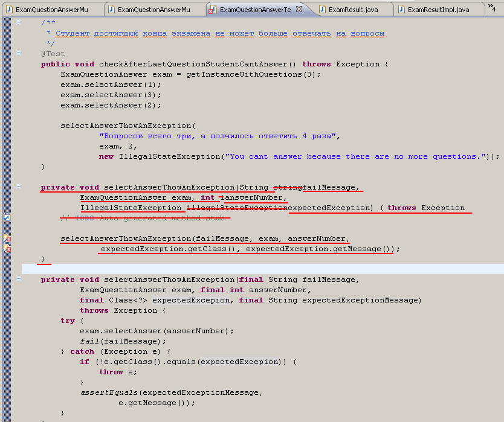Switch to the ExamResult.java tab
This screenshot has width=504, height=422.
349,8
